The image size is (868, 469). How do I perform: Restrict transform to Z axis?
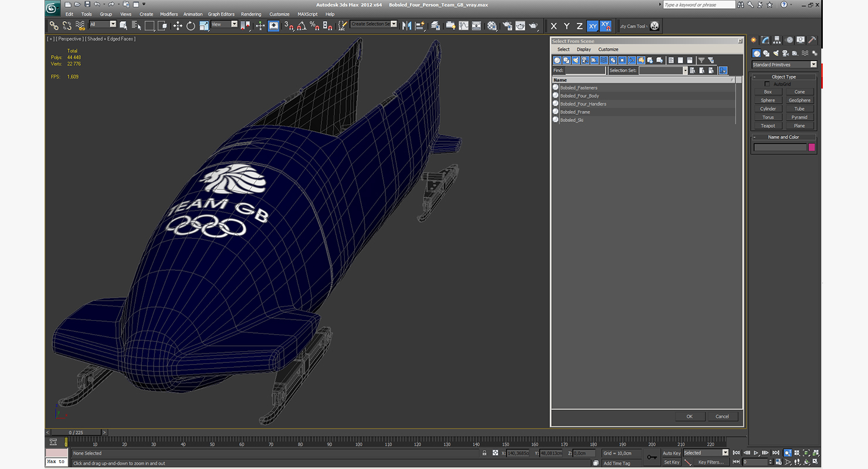[x=579, y=26]
